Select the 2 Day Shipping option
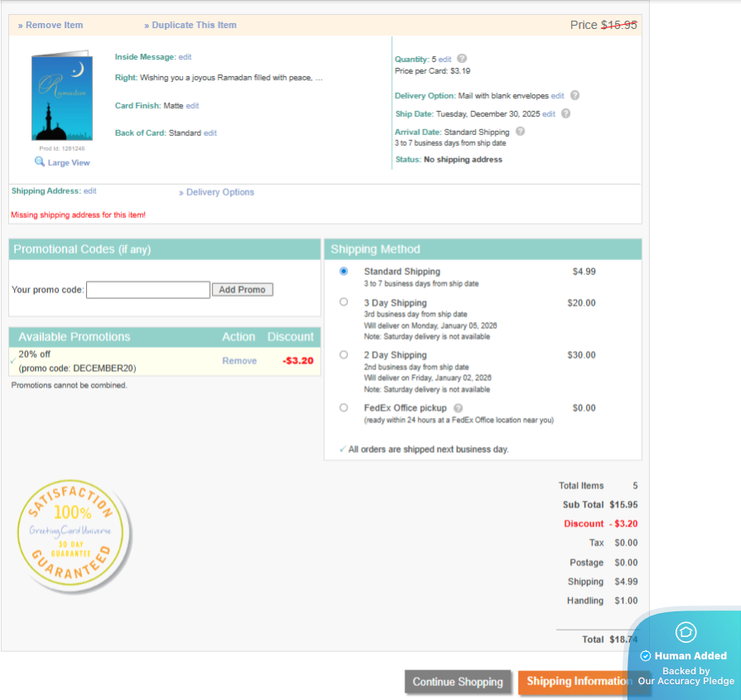The image size is (741, 700). (344, 355)
